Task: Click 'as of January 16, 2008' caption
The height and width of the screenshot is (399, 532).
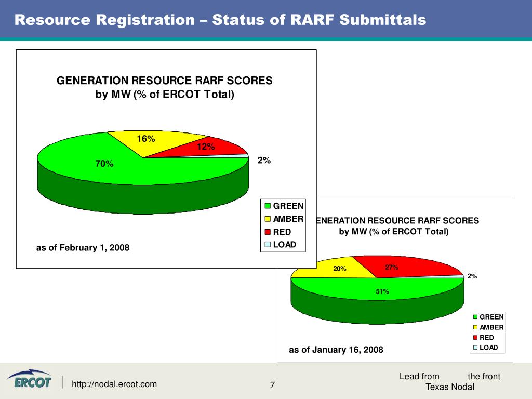Action: click(x=336, y=350)
